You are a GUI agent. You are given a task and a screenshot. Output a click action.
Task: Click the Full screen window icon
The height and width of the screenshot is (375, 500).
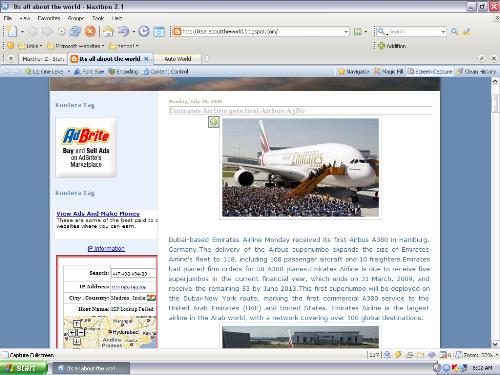pyautogui.click(x=159, y=32)
